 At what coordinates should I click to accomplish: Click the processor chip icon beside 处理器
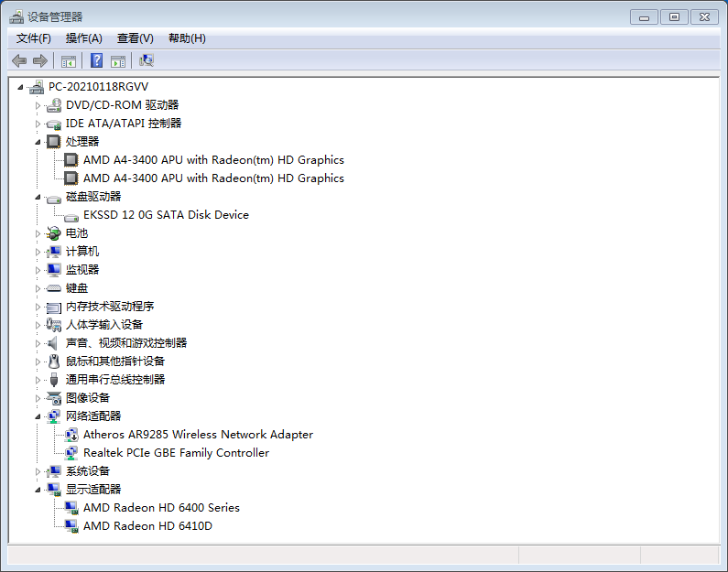[54, 142]
